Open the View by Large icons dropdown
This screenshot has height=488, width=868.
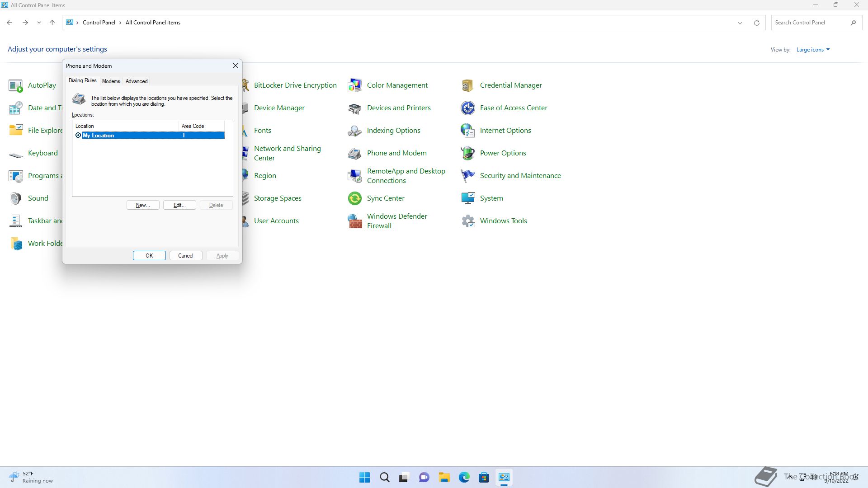[813, 50]
